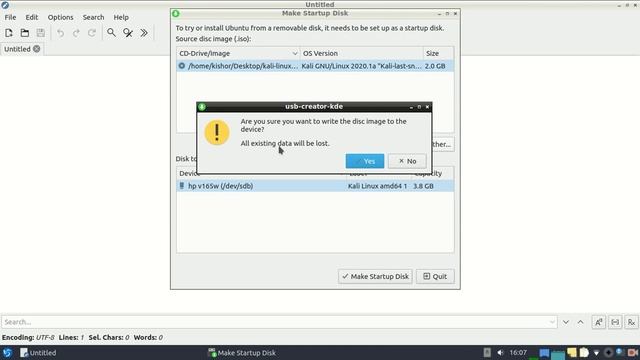
Task: Click the yellow sticky notes tray icon
Action: coord(571,353)
